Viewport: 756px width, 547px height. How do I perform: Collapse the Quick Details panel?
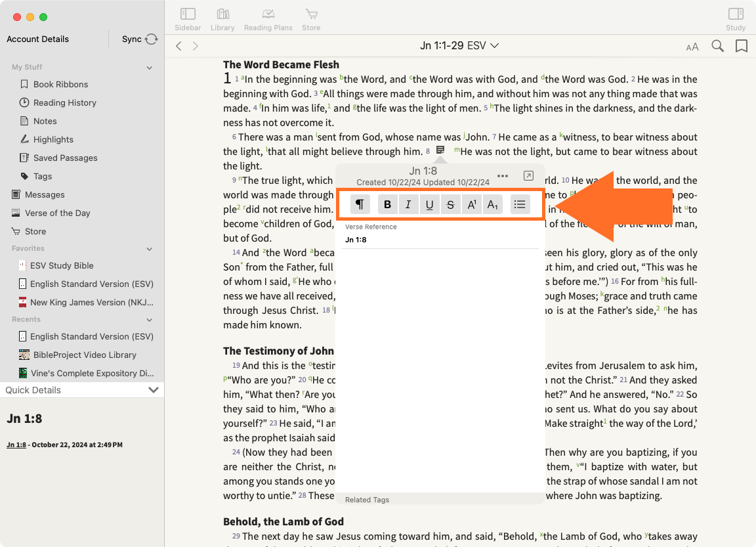(154, 390)
